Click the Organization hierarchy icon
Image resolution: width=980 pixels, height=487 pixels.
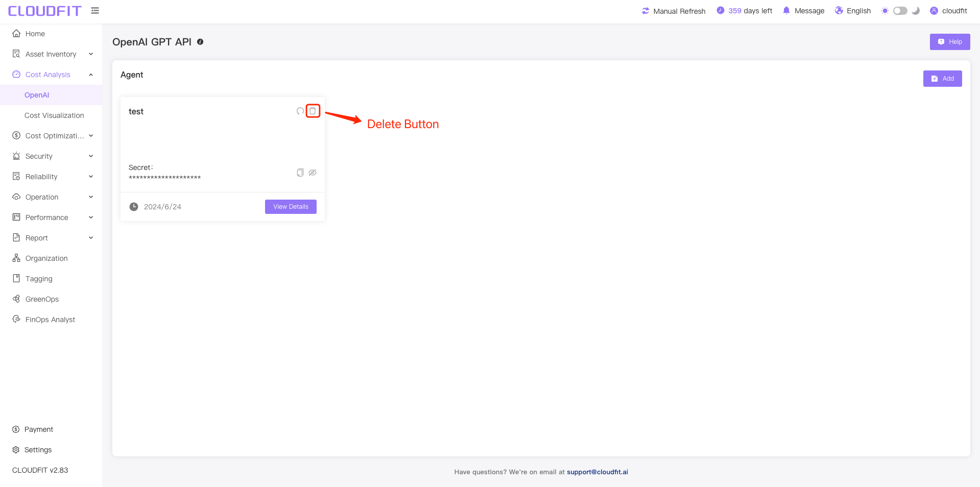16,258
